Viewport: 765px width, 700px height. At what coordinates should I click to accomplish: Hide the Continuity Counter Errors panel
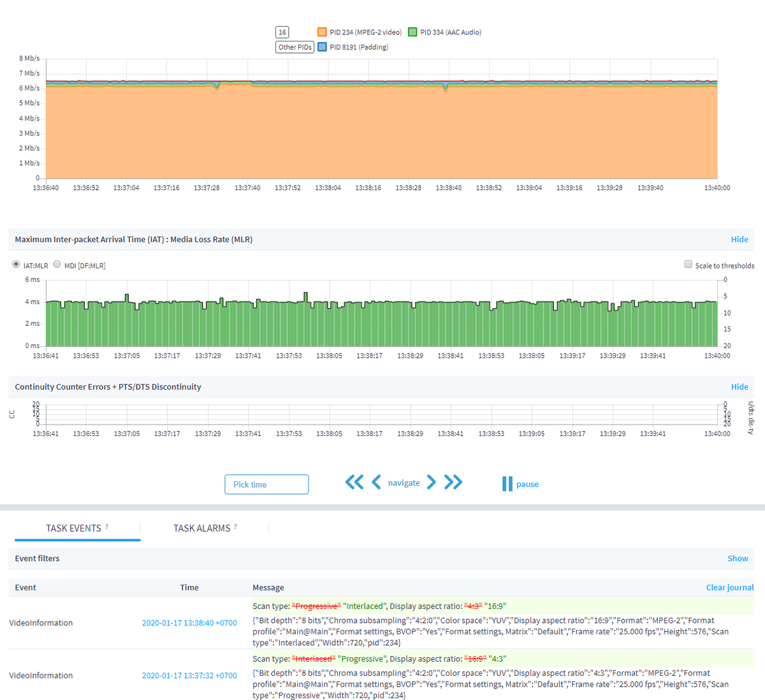(739, 386)
